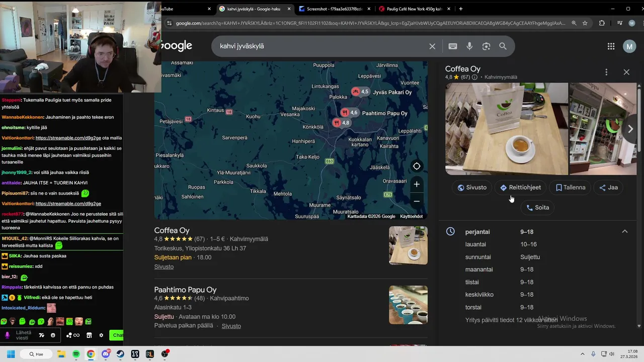This screenshot has width=644, height=362.
Task: Open Windows Start menu
Action: 11,354
